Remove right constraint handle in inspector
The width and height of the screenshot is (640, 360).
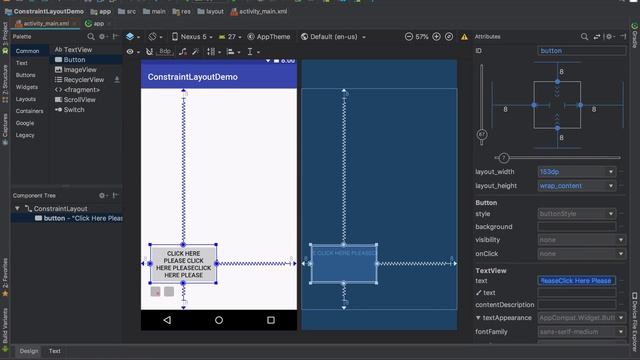[580, 105]
